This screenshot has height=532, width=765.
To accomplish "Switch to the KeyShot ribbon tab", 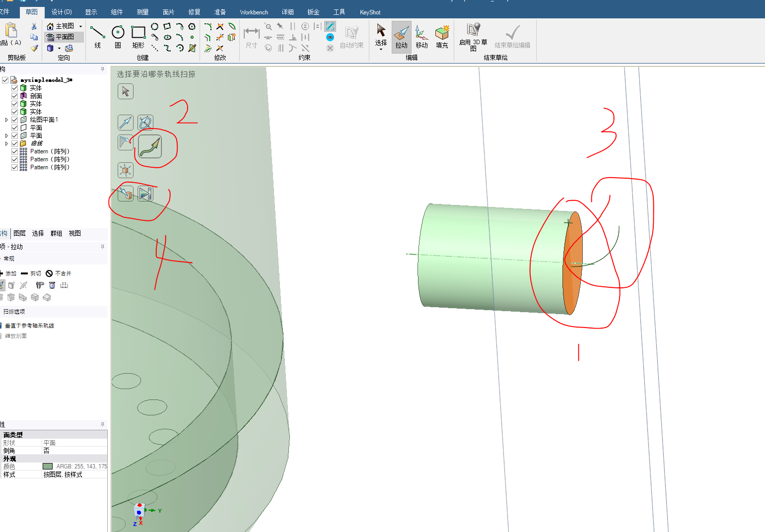I will (369, 11).
